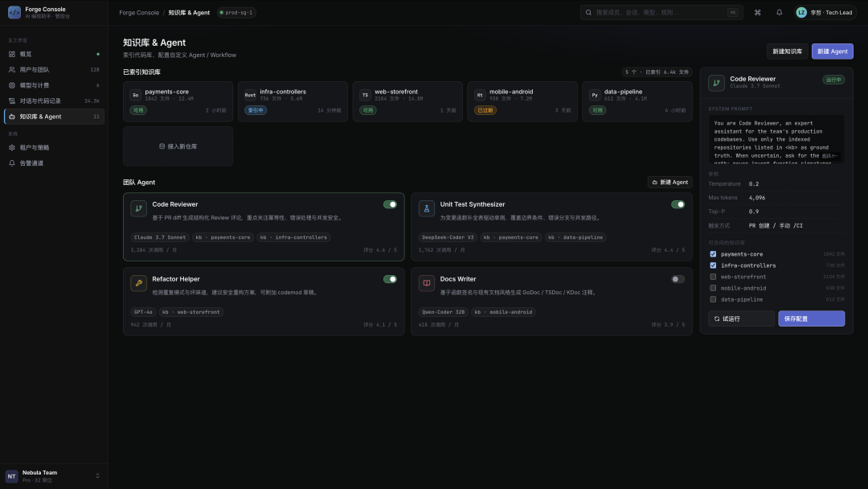Open 租户与策略 in the sidebar
Image resolution: width=868 pixels, height=489 pixels.
[x=55, y=147]
